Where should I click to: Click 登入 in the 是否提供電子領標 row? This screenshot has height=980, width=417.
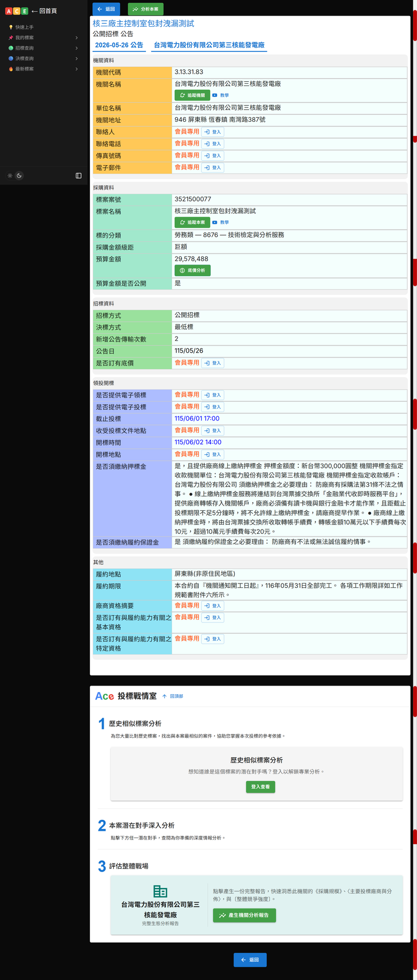pos(213,395)
